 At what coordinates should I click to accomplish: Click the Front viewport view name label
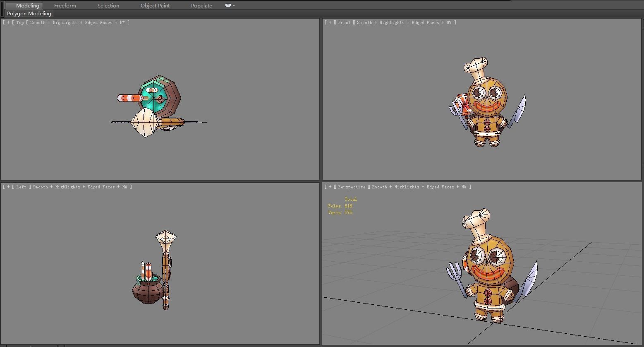344,22
